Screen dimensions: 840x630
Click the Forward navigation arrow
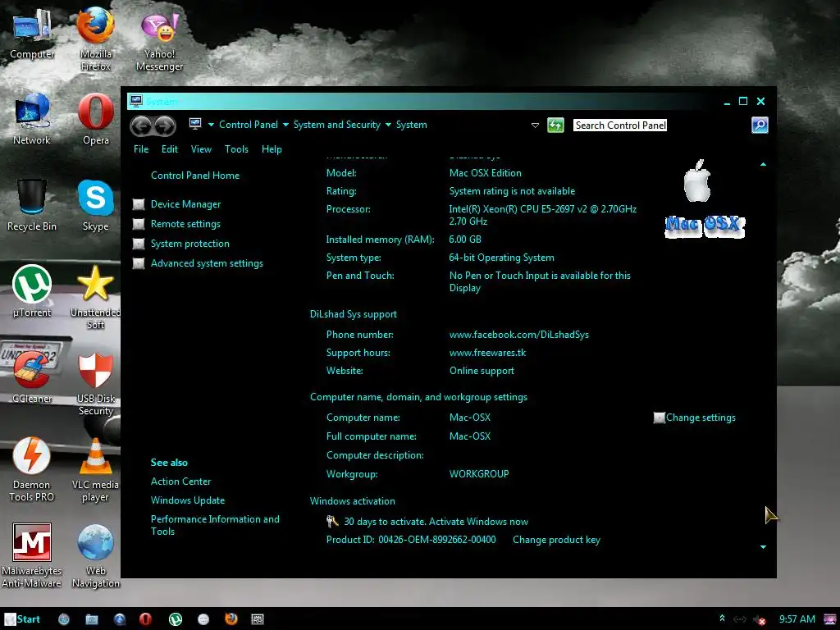164,126
